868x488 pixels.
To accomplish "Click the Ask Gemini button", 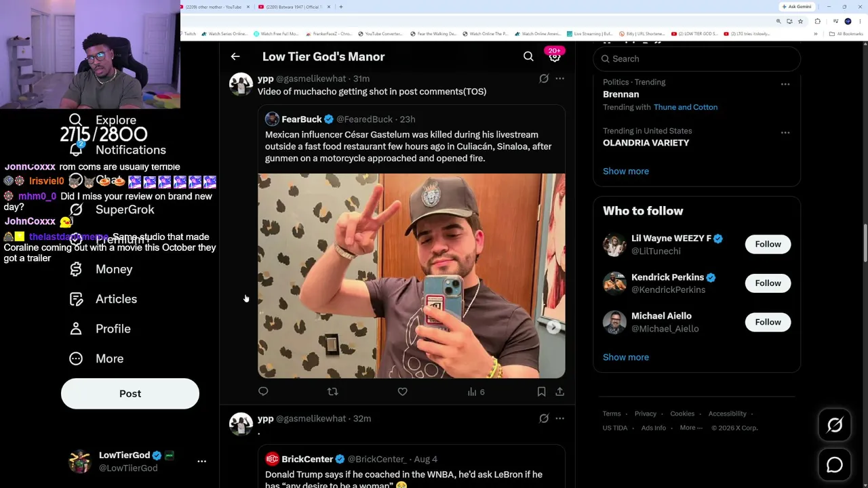I will tap(797, 7).
